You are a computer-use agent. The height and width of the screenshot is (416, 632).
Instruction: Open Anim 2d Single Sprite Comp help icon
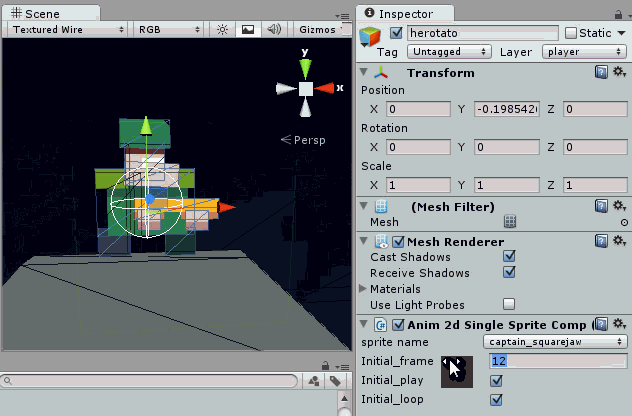tap(601, 324)
